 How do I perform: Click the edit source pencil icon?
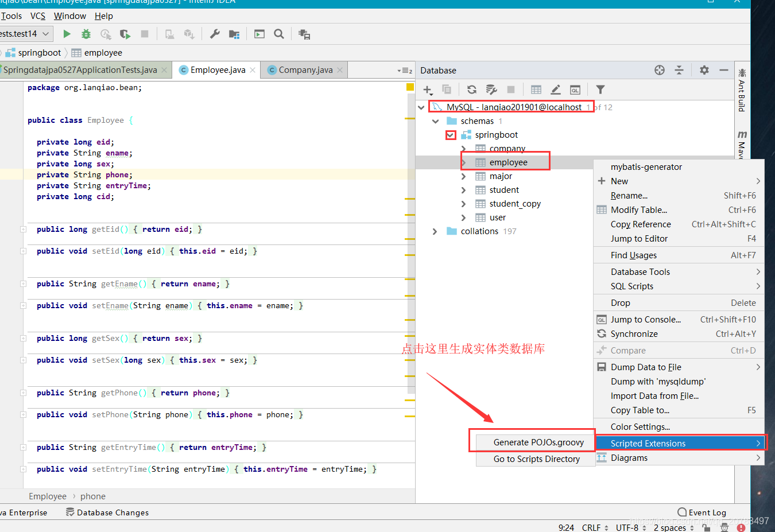pos(556,90)
